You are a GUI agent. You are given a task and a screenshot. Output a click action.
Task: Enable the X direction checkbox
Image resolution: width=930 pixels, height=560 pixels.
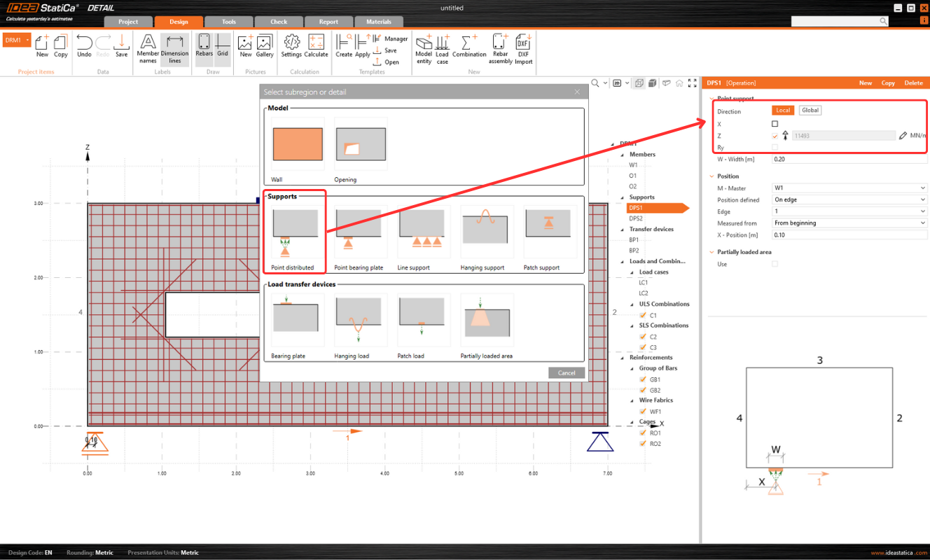click(775, 124)
